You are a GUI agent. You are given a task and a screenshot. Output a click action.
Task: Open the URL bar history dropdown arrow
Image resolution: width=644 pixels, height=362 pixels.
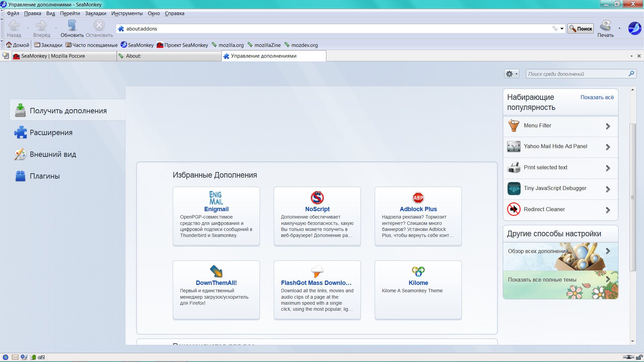click(x=562, y=29)
